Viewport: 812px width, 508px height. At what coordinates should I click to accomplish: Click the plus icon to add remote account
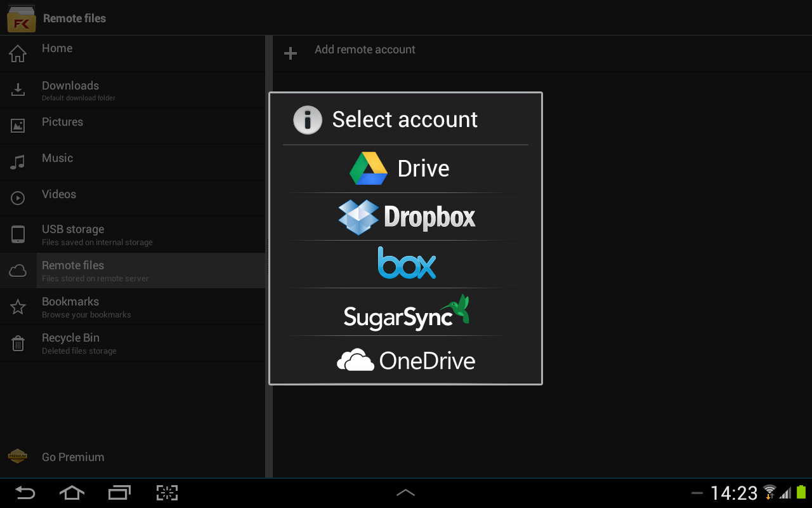tap(290, 53)
